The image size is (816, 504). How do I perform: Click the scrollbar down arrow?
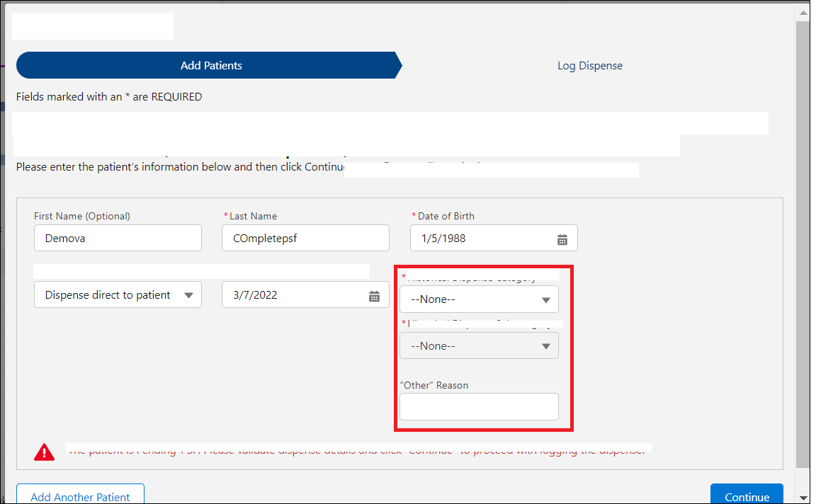pyautogui.click(x=802, y=496)
